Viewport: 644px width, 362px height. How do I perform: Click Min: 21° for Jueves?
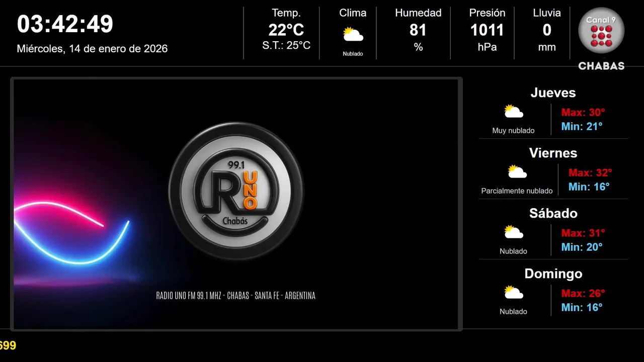(582, 126)
